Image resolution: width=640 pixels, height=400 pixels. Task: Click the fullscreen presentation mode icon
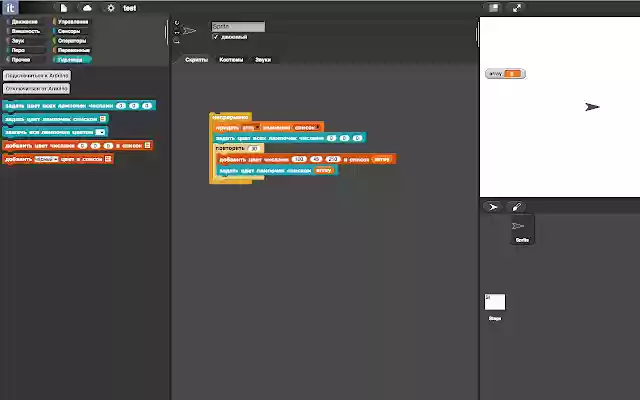point(517,7)
